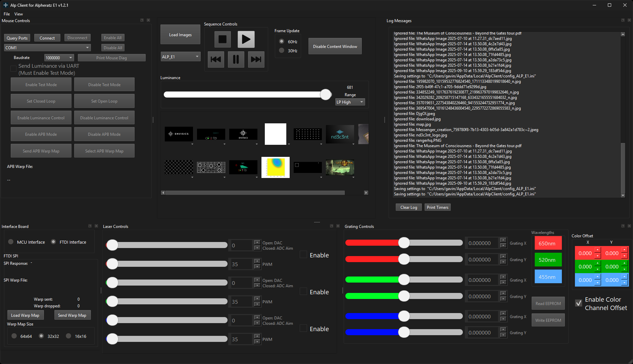Select 60Hz frame update rate
633x364 pixels.
click(x=282, y=42)
